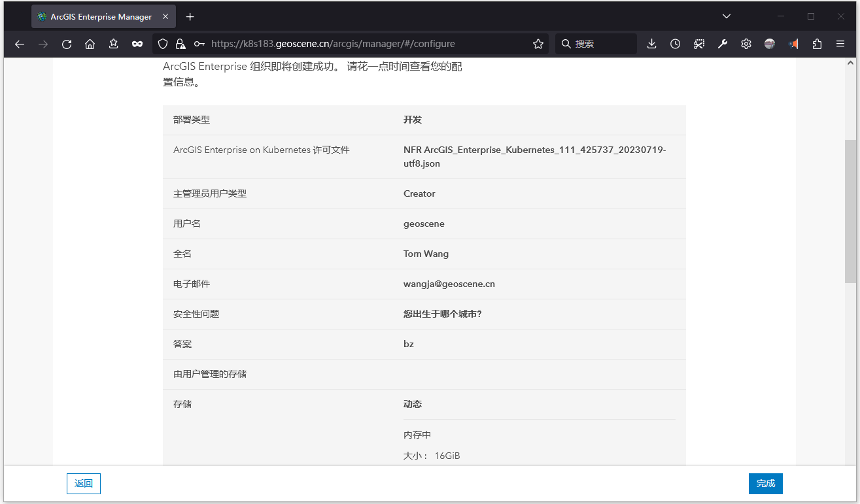
Task: Click the security question 您出生于哪个城市?
Action: [443, 314]
